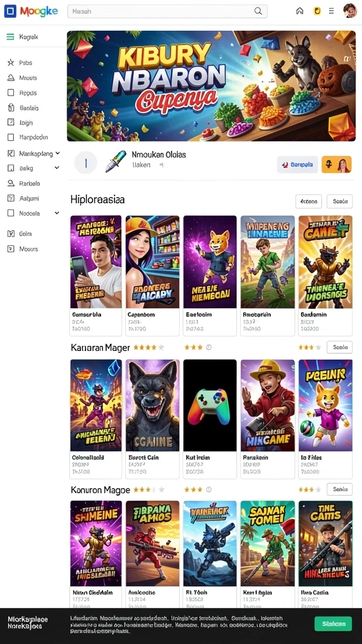
Task: Expand the ealkg sidebar chevron
Action: coord(57,167)
